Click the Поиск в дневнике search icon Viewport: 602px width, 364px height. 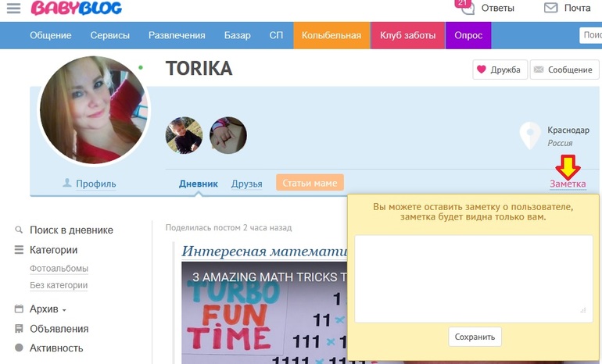(19, 230)
